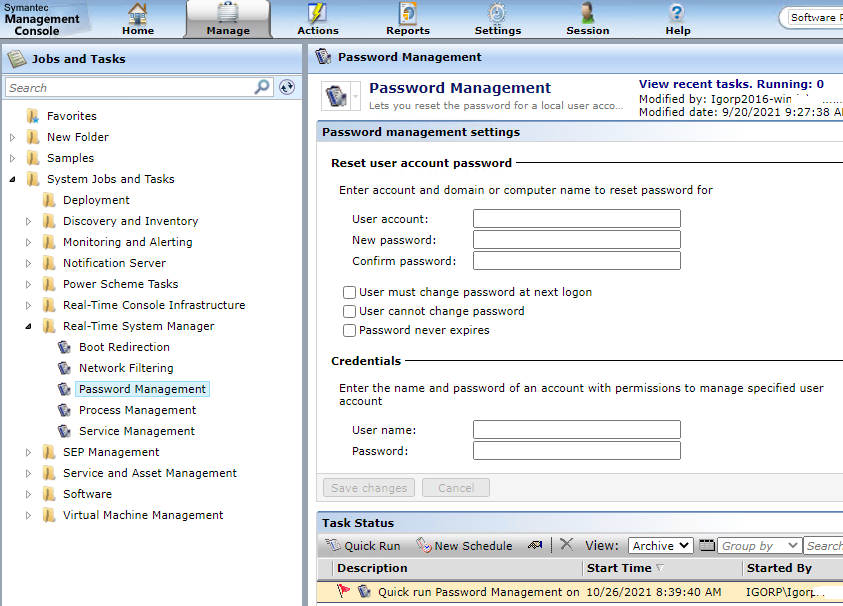
Task: Click the Save changes button
Action: pos(369,488)
